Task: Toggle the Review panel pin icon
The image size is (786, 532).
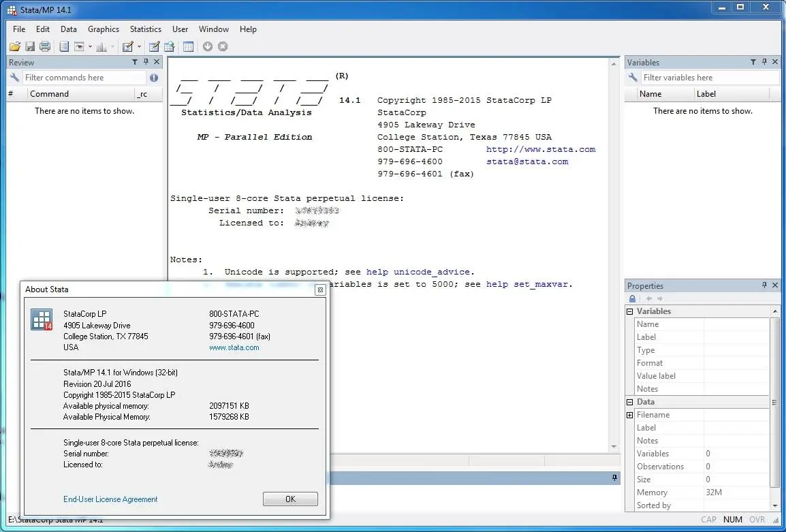Action: 146,62
